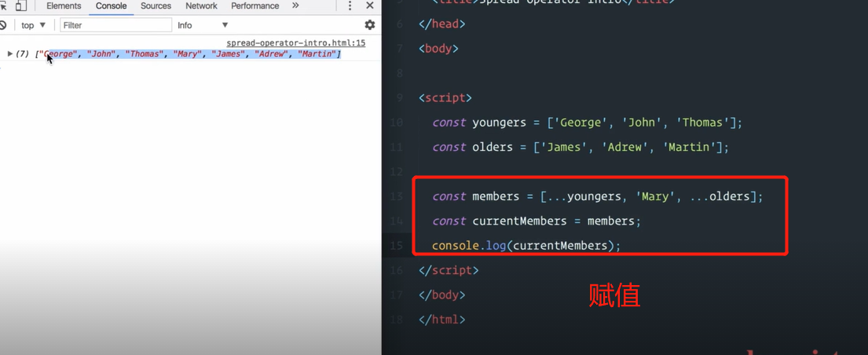The width and height of the screenshot is (868, 355).
Task: Select the "Martin" string in console output
Action: pyautogui.click(x=317, y=54)
